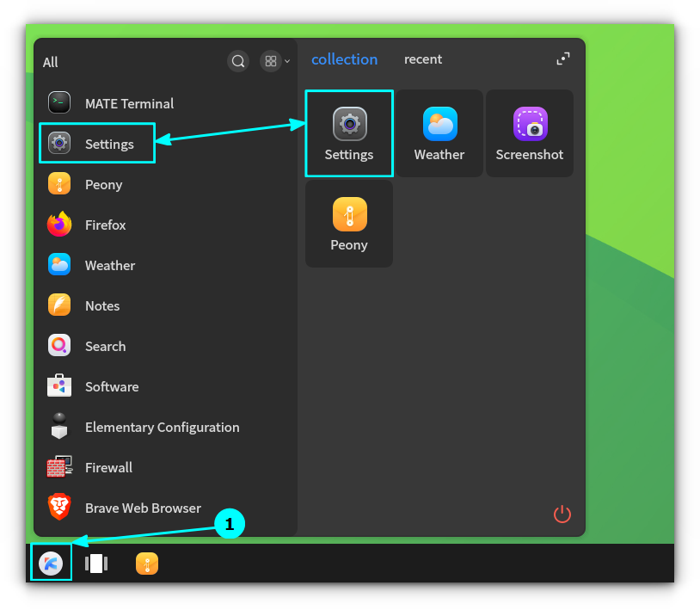
Task: Open the start menu launcher in taskbar
Action: [x=51, y=564]
